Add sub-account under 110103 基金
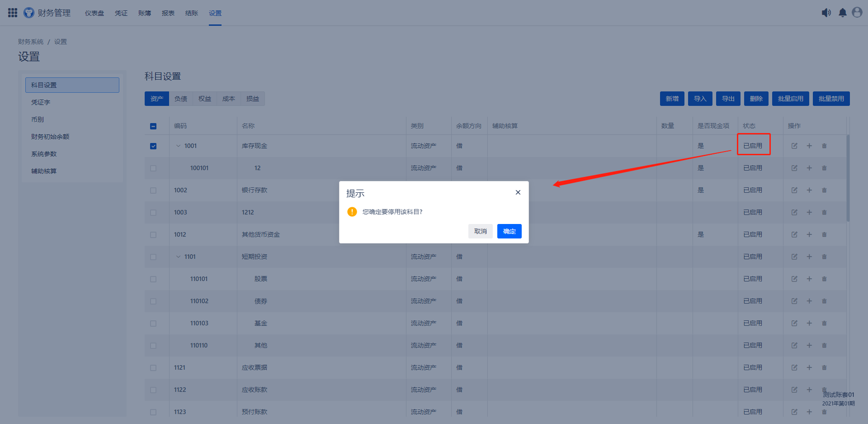The height and width of the screenshot is (424, 868). coord(809,323)
